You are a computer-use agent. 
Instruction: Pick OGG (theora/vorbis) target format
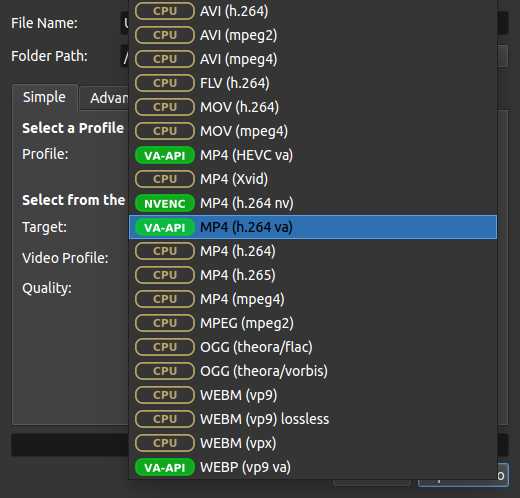pyautogui.click(x=313, y=371)
